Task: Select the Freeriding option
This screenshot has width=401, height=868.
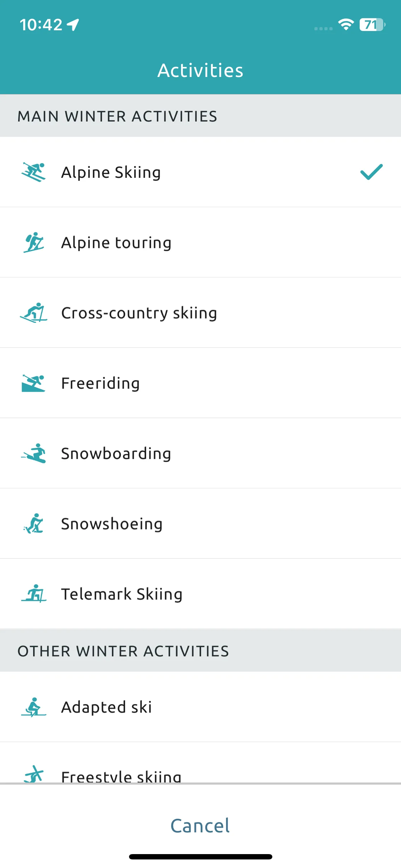Action: [200, 383]
